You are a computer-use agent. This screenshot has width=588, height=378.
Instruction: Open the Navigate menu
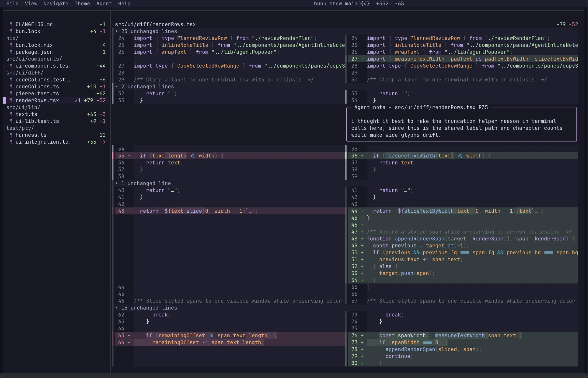pos(56,3)
